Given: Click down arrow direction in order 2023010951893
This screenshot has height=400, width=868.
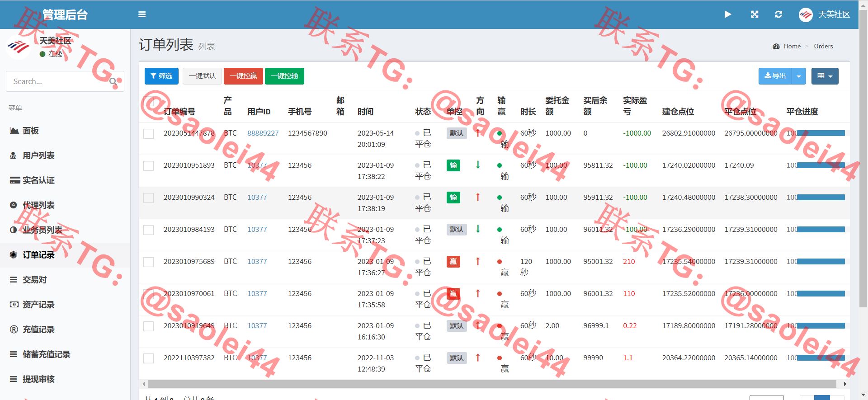Looking at the screenshot, I should pyautogui.click(x=478, y=165).
